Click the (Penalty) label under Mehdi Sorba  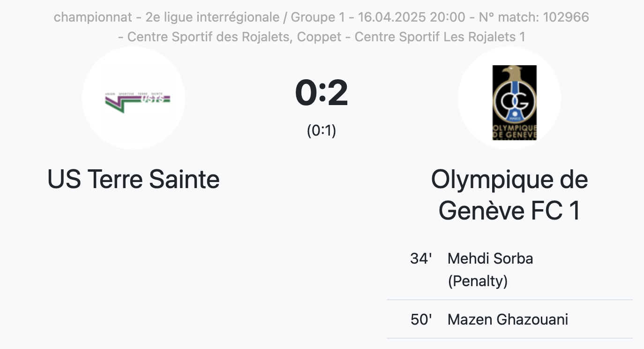pyautogui.click(x=478, y=281)
